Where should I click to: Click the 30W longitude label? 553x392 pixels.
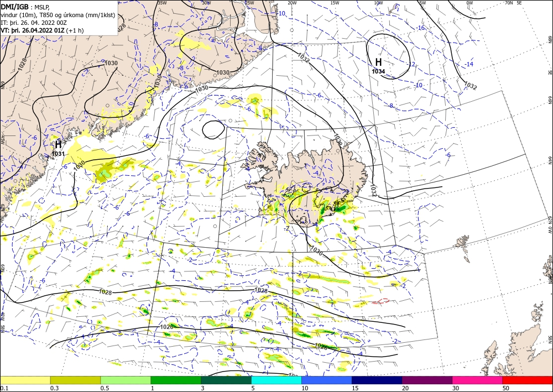point(206,2)
